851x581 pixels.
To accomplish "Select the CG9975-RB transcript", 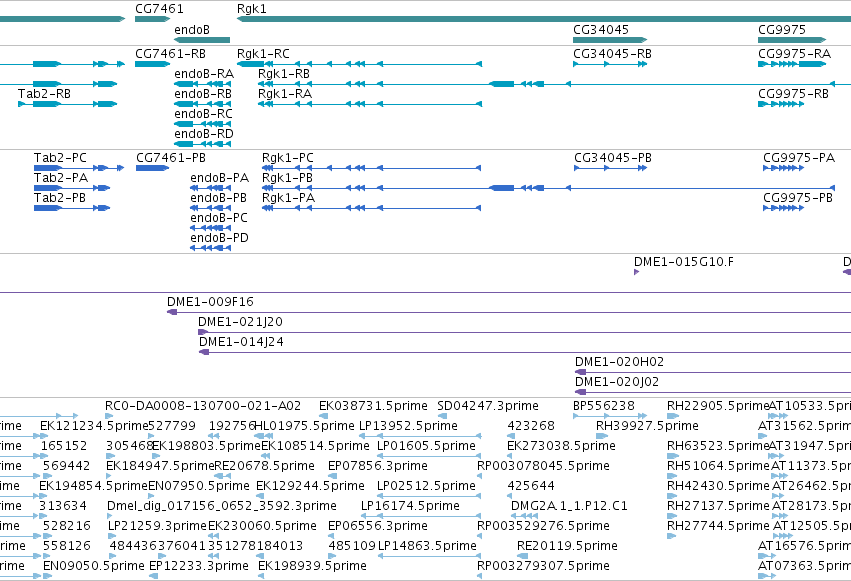I will (x=781, y=104).
